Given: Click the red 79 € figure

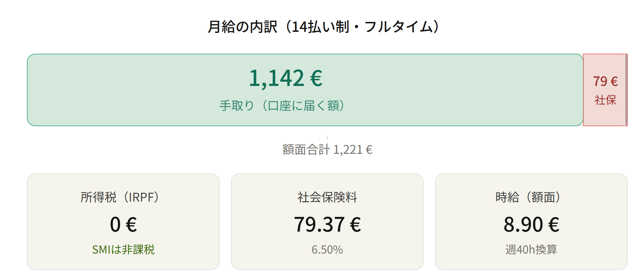Looking at the screenshot, I should 605,81.
